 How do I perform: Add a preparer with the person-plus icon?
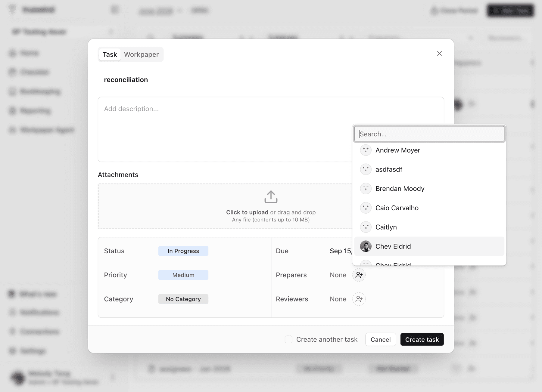359,275
